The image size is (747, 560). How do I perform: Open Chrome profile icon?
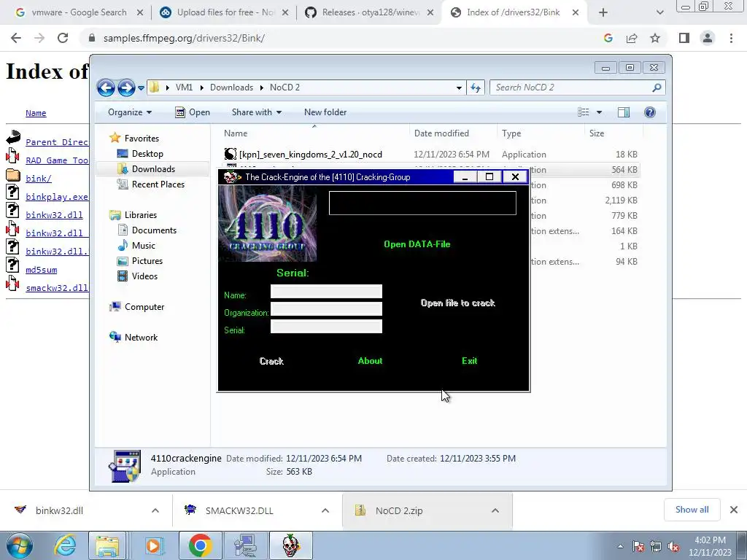(708, 38)
